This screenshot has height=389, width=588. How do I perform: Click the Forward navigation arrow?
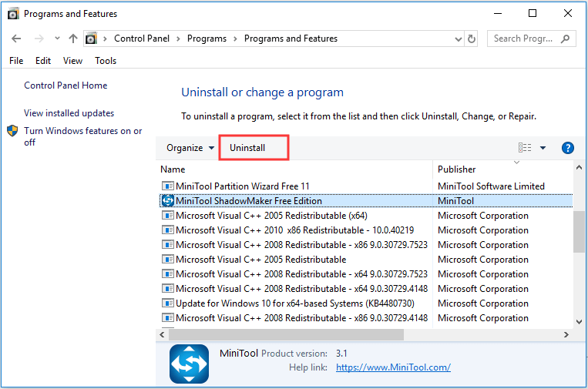pos(39,39)
